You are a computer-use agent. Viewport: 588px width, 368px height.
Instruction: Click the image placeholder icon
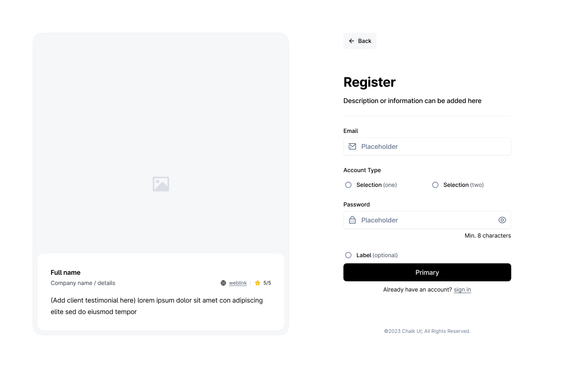pyautogui.click(x=160, y=184)
